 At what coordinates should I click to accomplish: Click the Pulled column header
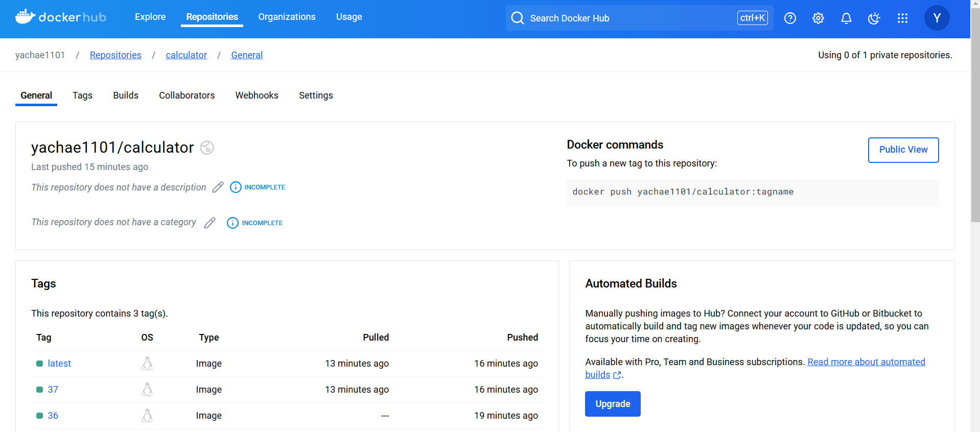tap(376, 338)
